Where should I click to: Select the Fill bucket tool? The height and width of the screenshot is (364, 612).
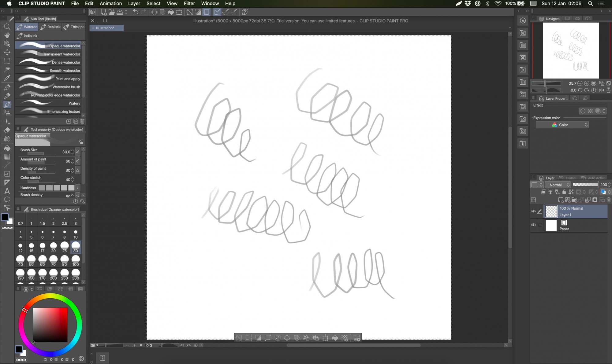[7, 148]
